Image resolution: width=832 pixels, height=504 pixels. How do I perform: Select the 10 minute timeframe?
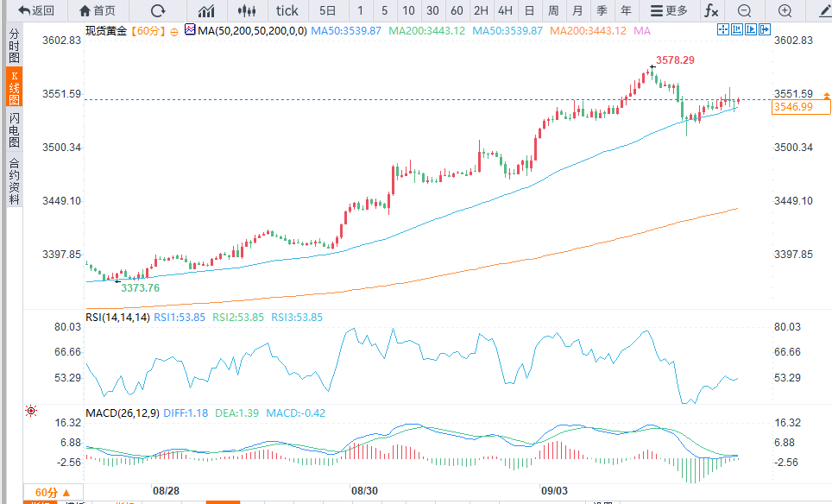pos(408,10)
